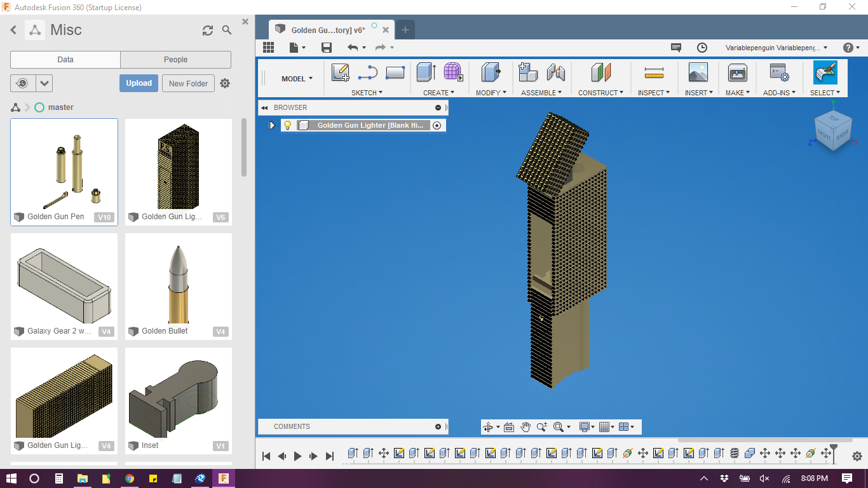868x488 pixels.
Task: Go back from Misc project
Action: [13, 30]
